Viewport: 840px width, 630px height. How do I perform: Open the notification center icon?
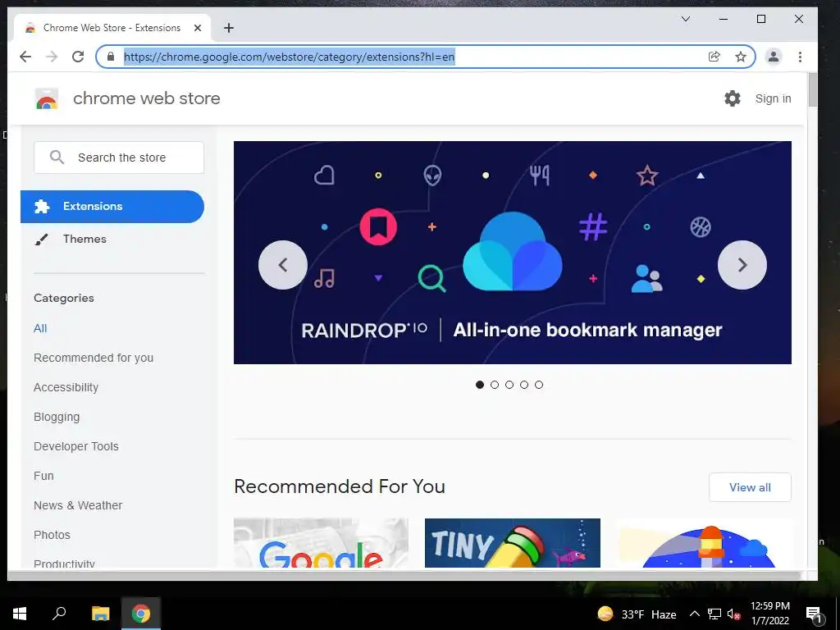pos(814,614)
